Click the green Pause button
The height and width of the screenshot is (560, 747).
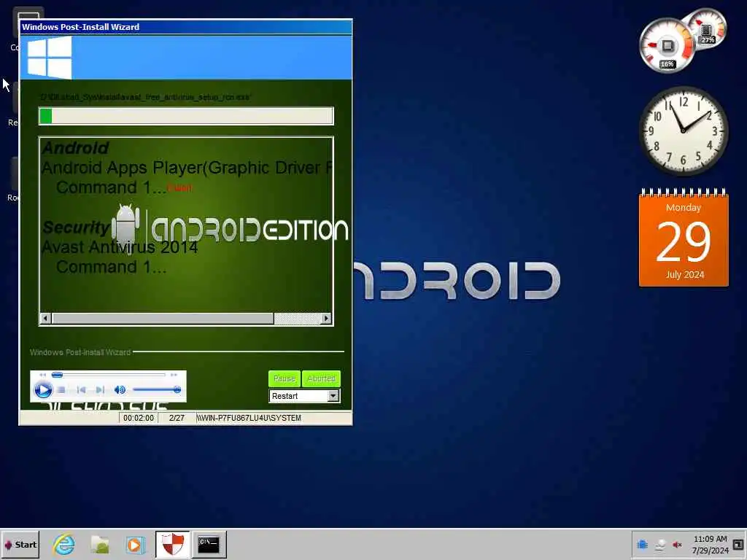(285, 378)
